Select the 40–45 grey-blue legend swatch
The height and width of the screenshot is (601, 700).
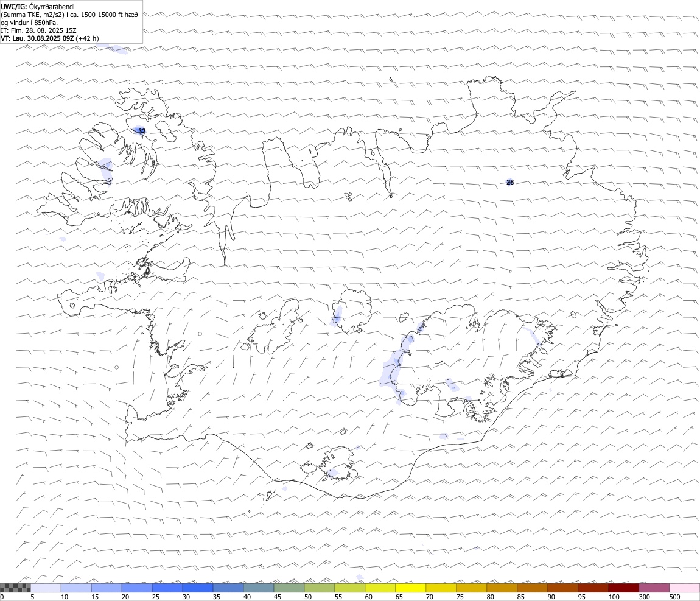[x=259, y=588]
